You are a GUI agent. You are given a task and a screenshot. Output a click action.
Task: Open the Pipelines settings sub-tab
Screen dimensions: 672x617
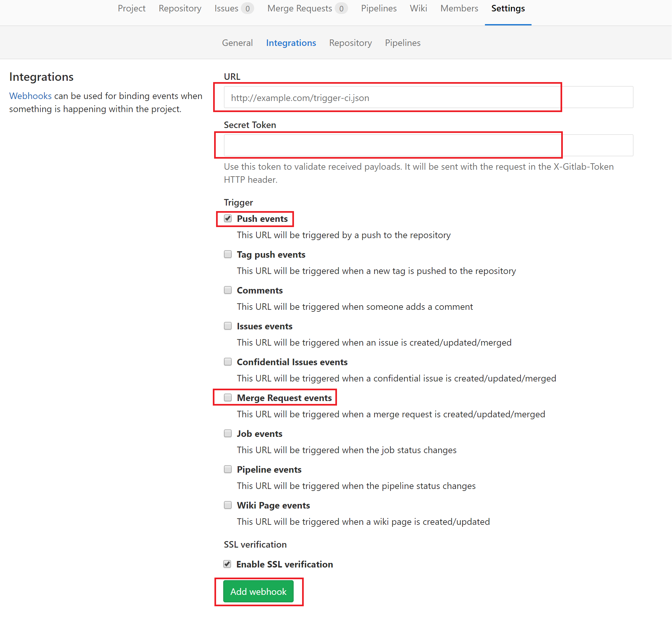click(402, 43)
